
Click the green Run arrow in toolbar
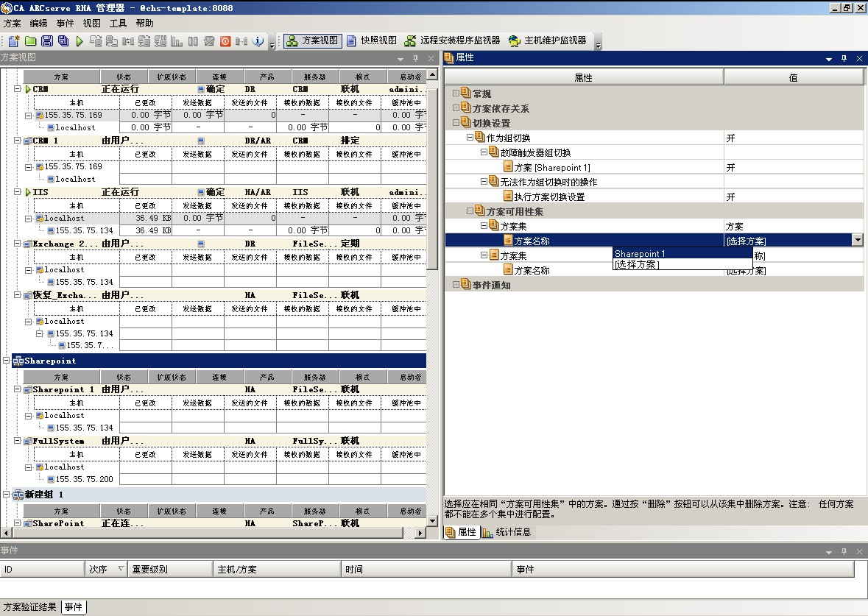pyautogui.click(x=80, y=41)
